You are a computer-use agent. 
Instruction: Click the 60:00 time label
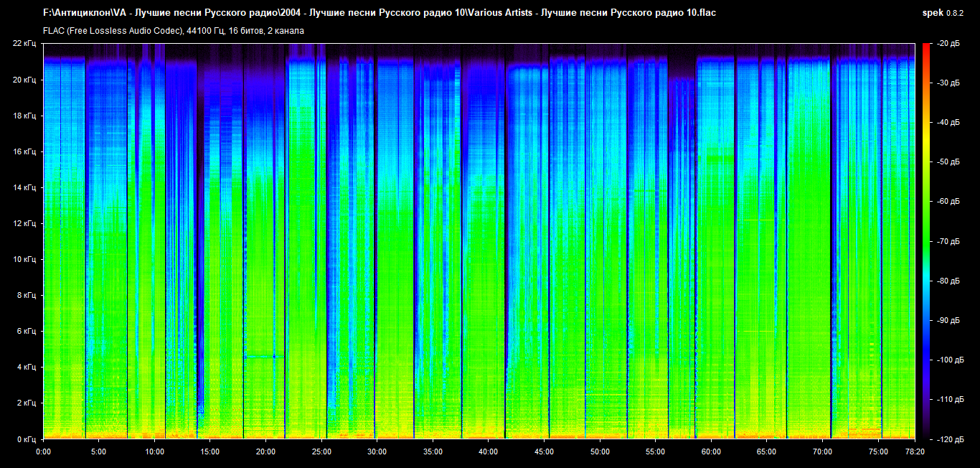tap(711, 451)
